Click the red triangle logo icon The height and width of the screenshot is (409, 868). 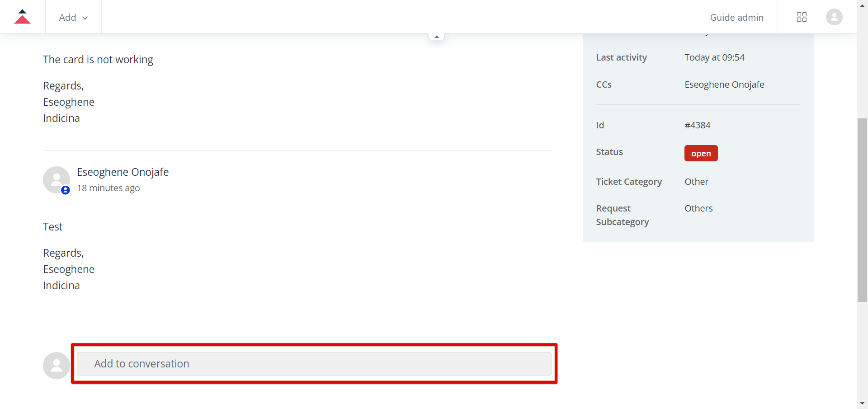tap(22, 17)
